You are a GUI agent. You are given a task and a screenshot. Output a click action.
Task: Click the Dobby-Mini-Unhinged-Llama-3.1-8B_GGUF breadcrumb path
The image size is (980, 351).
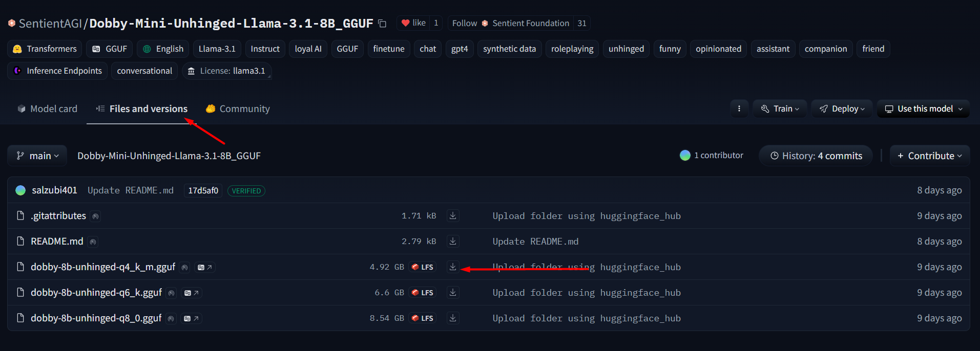click(169, 156)
